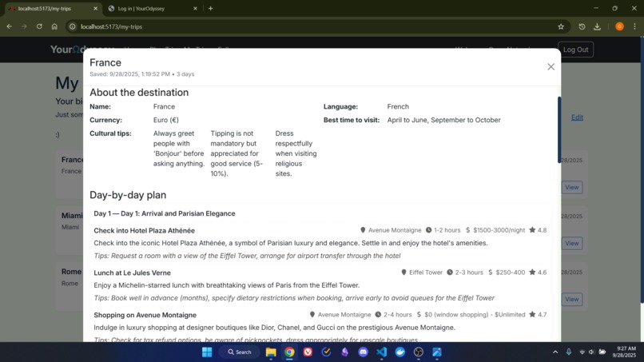
Task: Open File Explorer from the taskbar
Action: 271,352
